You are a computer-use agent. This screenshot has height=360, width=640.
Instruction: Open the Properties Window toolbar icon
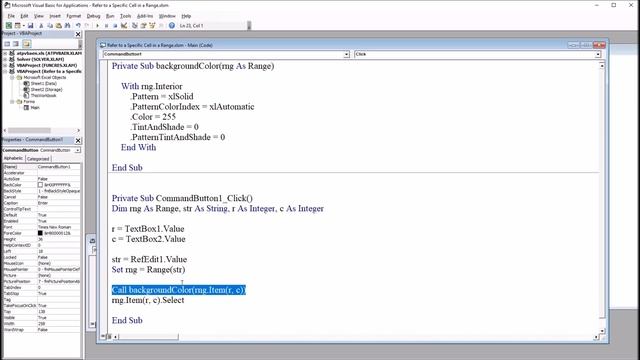pyautogui.click(x=143, y=25)
